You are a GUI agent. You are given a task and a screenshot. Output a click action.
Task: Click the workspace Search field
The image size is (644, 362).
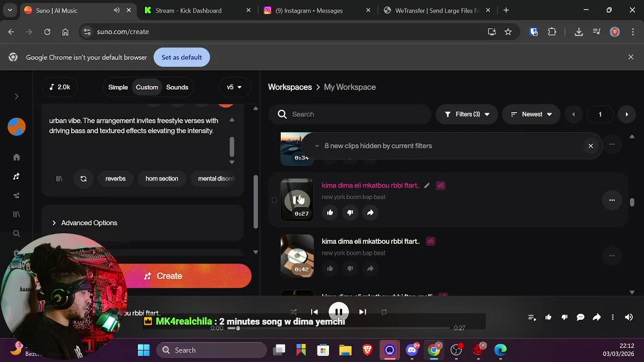tap(350, 114)
